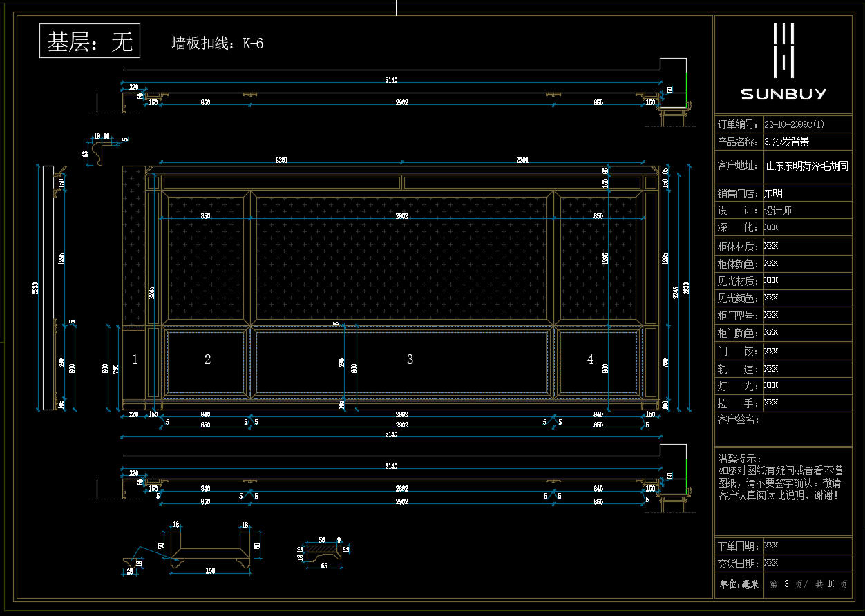The height and width of the screenshot is (616, 865).
Task: Select the 销售门店 value 东明
Action: coord(773,194)
